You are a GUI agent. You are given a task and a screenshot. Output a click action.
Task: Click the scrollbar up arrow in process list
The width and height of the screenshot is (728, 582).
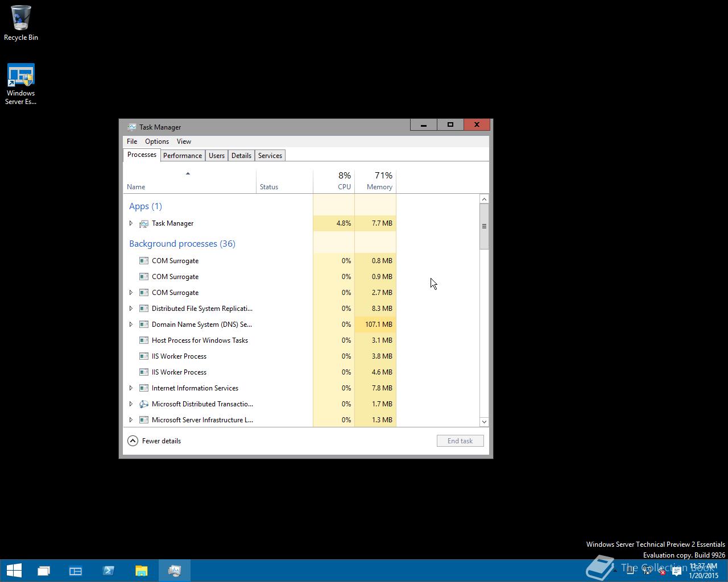coord(484,199)
